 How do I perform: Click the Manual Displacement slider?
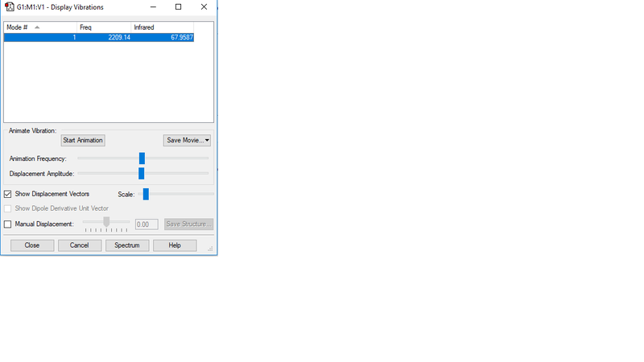(x=106, y=222)
